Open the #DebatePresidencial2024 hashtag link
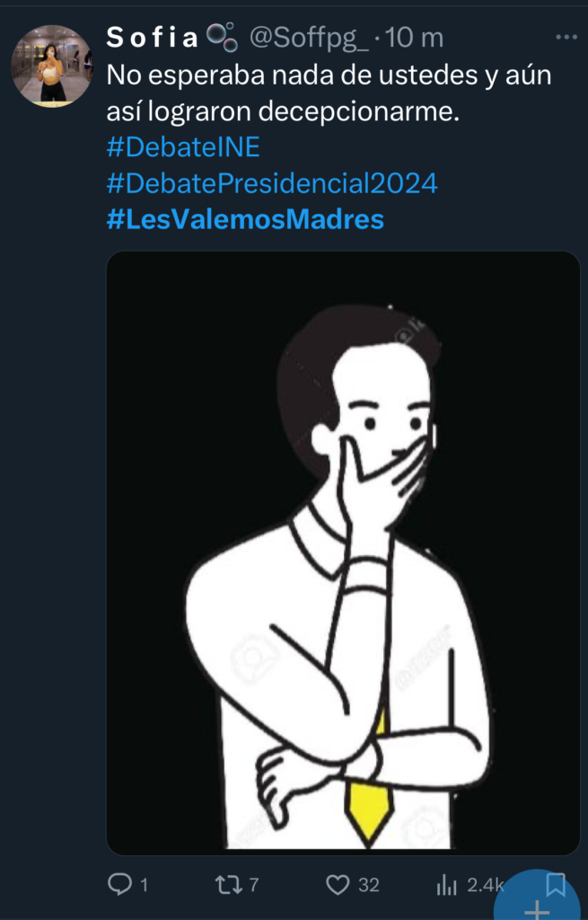Viewport: 588px width, 920px height. [272, 182]
